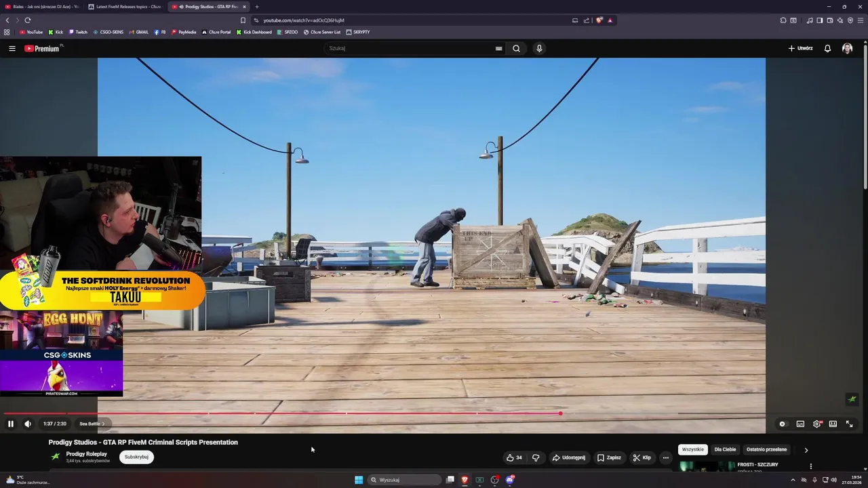Click the Prodigy Roleplay channel avatar
Viewport: 868px width, 488px height.
(x=56, y=457)
